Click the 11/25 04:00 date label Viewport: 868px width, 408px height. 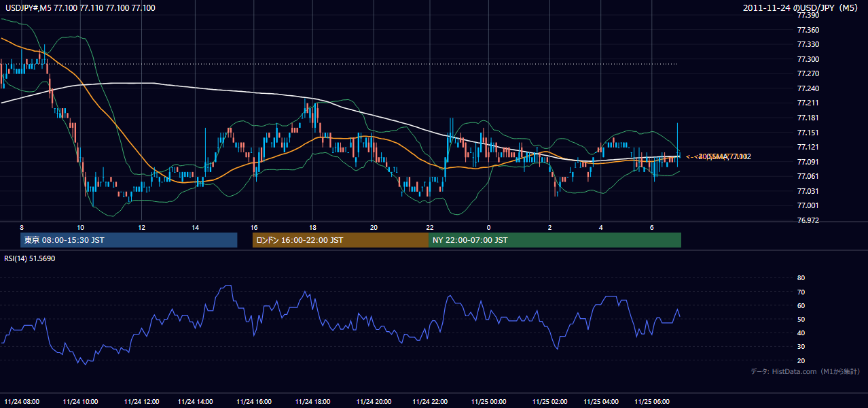click(602, 402)
